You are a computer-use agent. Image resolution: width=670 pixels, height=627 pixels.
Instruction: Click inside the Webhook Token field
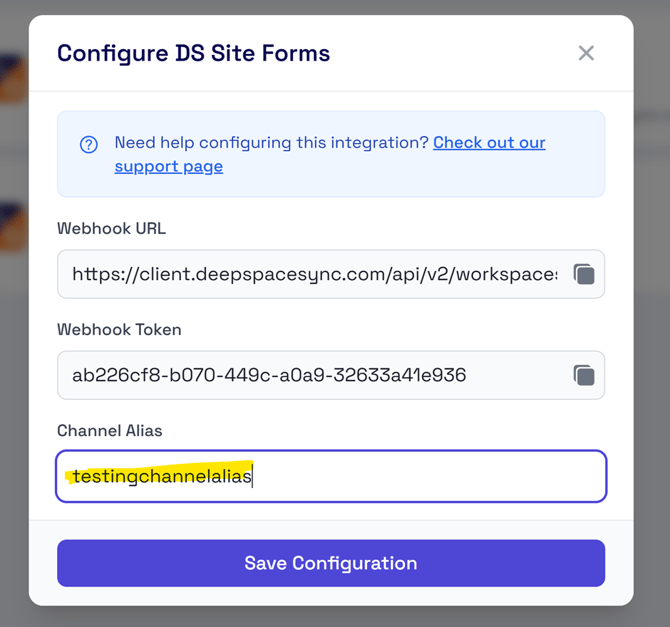point(315,375)
